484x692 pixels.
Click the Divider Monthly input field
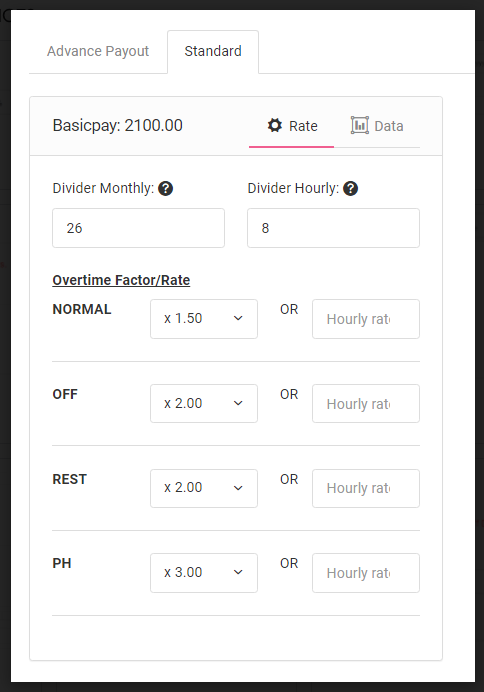[x=139, y=228]
